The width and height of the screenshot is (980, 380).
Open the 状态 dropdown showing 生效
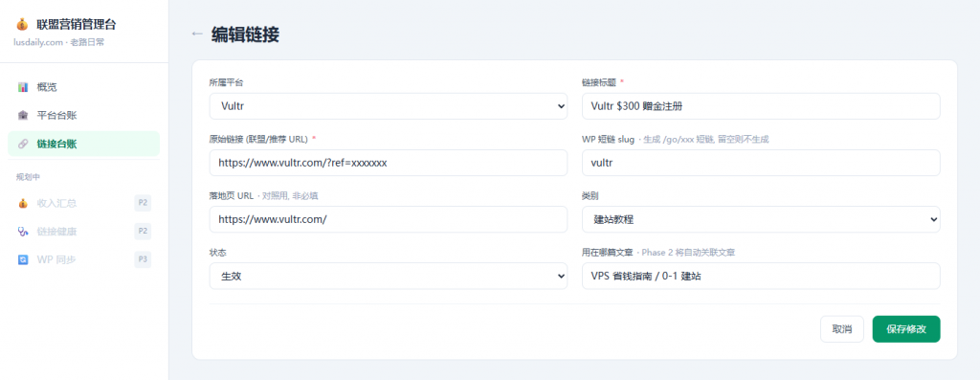click(x=389, y=277)
